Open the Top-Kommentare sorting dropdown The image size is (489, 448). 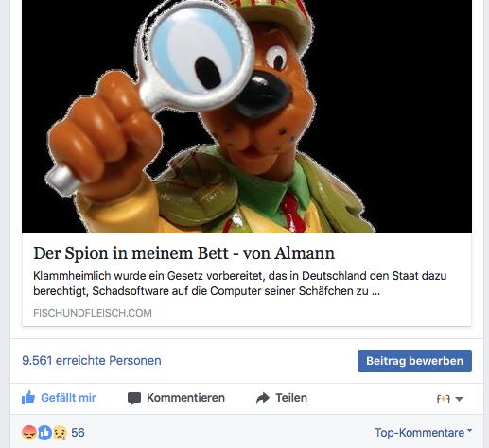(x=423, y=433)
